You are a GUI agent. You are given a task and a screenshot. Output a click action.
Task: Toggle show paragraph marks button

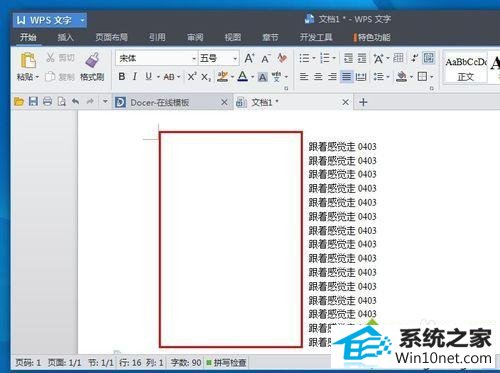[415, 58]
